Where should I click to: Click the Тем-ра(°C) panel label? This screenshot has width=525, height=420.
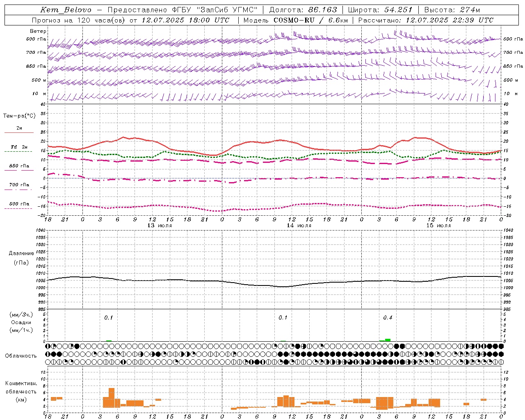click(x=19, y=116)
